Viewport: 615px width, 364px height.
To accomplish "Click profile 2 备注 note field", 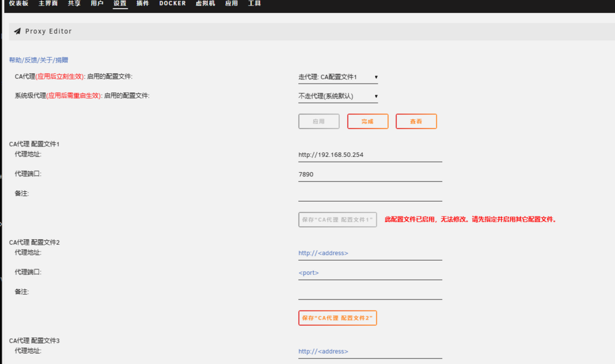I will click(370, 293).
